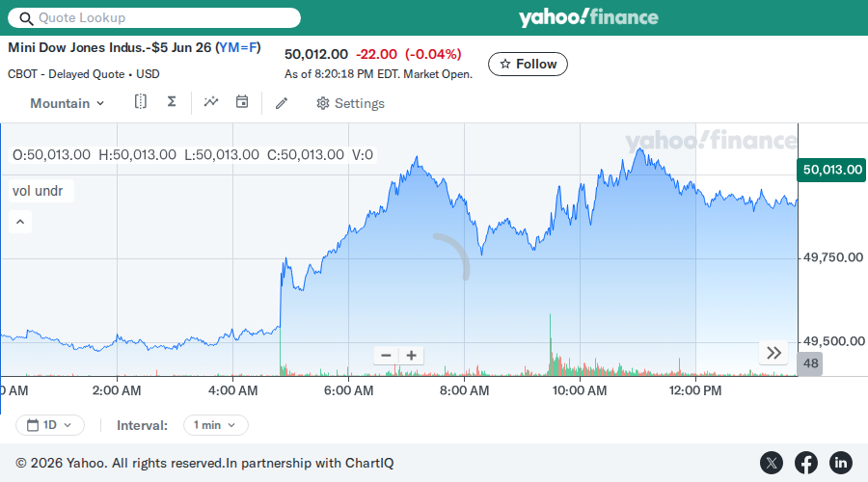This screenshot has height=482, width=868.
Task: Zoom in with the plus button
Action: click(x=411, y=356)
